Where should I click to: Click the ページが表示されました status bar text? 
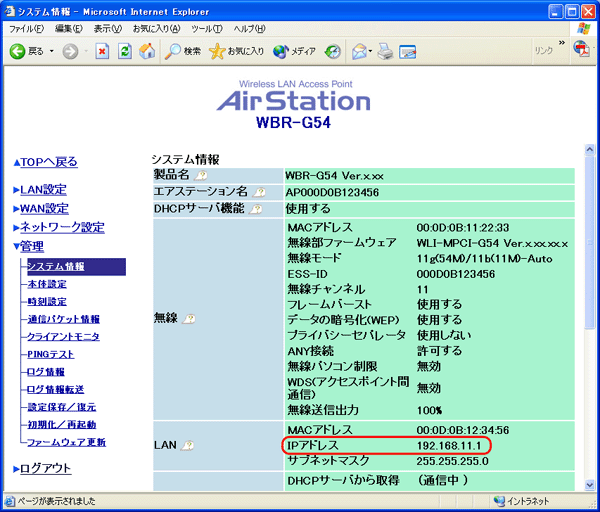pyautogui.click(x=56, y=501)
